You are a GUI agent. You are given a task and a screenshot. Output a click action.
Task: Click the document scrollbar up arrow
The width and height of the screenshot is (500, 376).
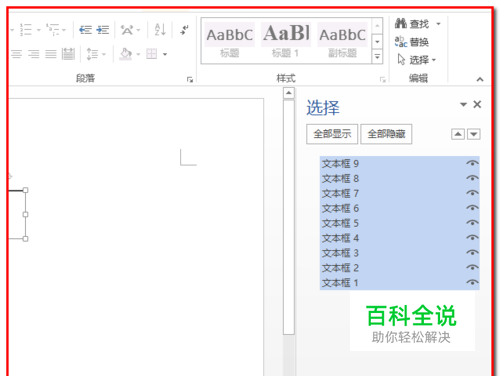pos(289,93)
